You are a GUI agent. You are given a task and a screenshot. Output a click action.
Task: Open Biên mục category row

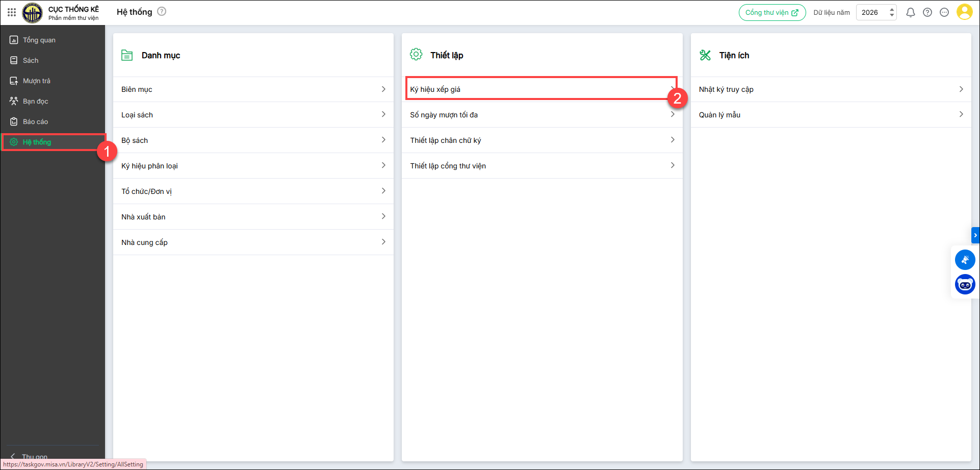[253, 89]
